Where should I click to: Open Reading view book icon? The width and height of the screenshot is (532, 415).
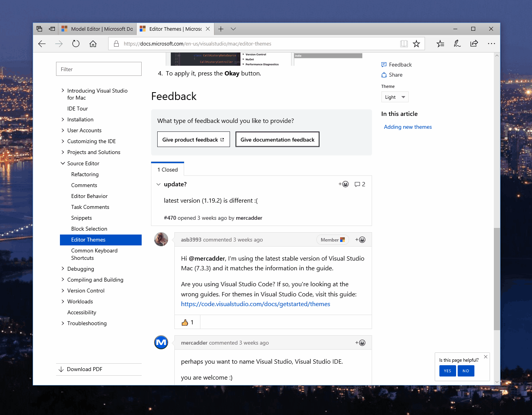tap(404, 44)
